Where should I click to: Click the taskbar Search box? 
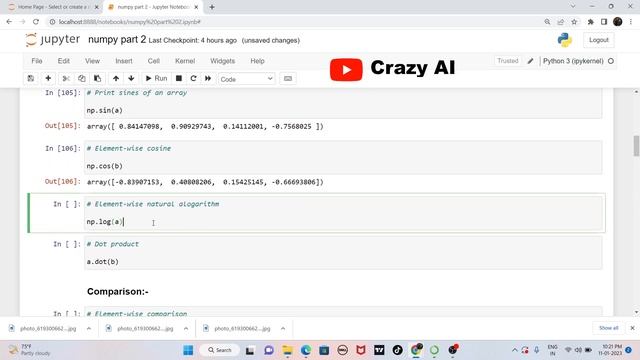point(220,350)
